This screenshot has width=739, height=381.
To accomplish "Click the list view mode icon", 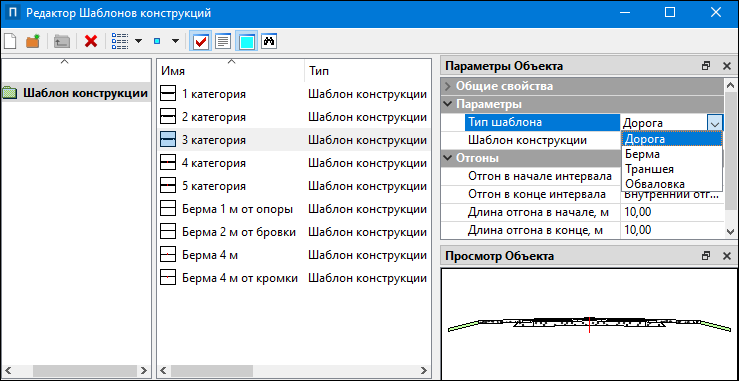I will pos(120,41).
